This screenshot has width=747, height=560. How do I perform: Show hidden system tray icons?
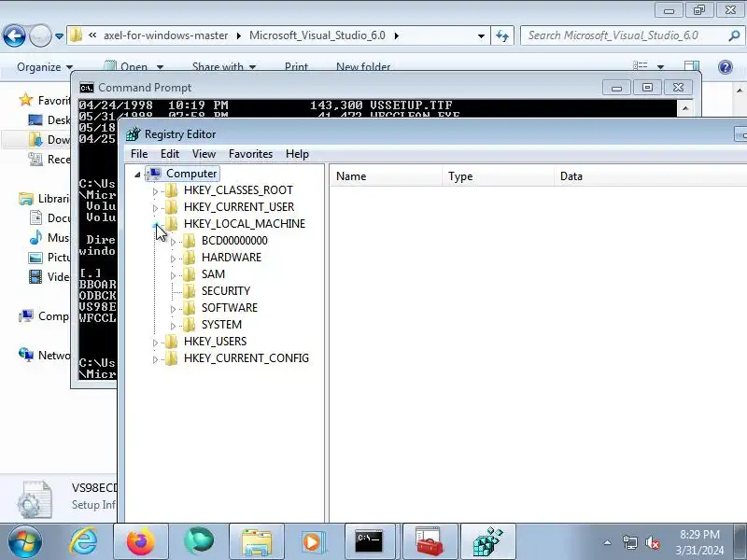click(608, 542)
